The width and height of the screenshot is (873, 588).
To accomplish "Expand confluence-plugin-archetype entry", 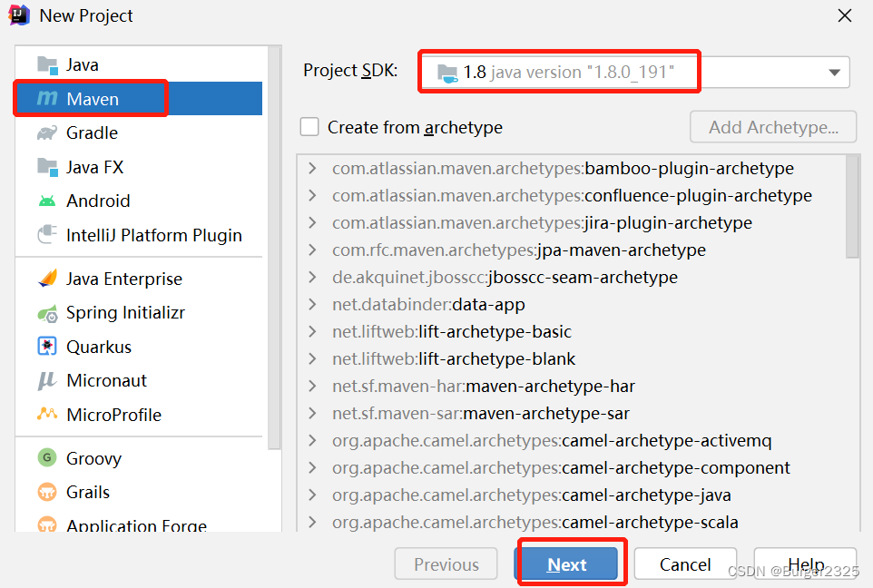I will click(x=312, y=195).
